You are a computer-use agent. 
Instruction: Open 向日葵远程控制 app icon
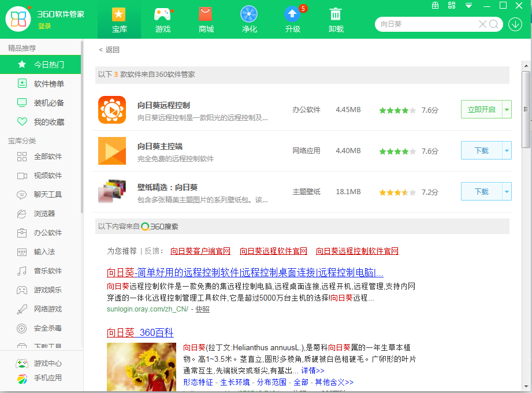pyautogui.click(x=112, y=110)
